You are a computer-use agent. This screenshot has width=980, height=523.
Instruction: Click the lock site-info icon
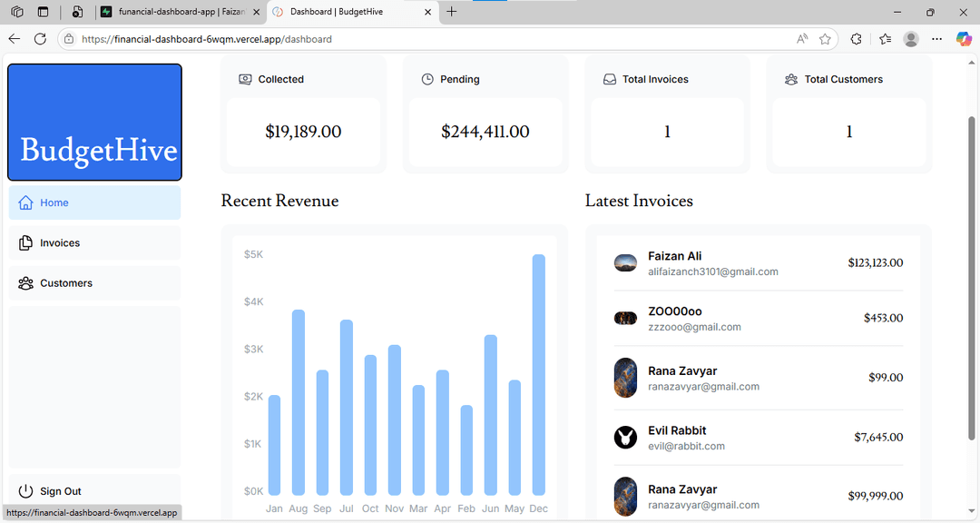click(x=69, y=39)
